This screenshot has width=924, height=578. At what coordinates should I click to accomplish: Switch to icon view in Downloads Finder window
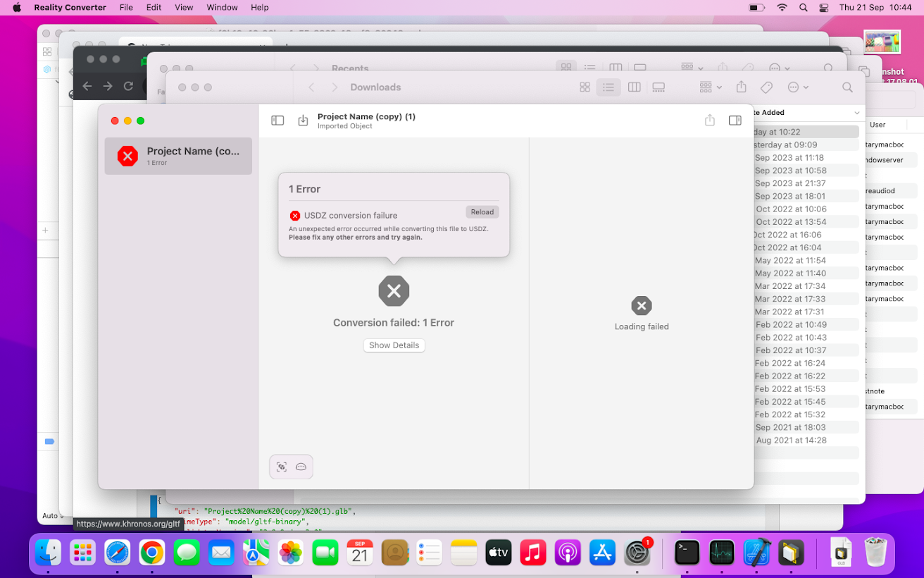pos(585,87)
